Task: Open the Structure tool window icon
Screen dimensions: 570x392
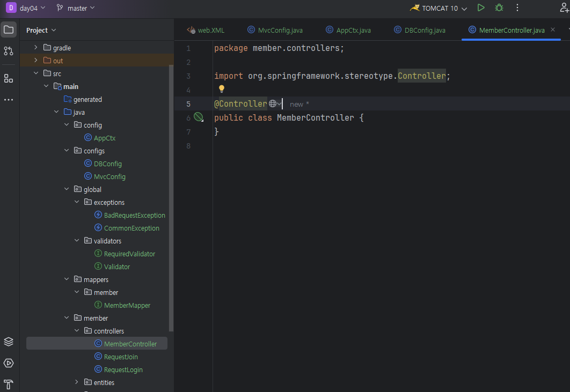Action: pos(9,79)
